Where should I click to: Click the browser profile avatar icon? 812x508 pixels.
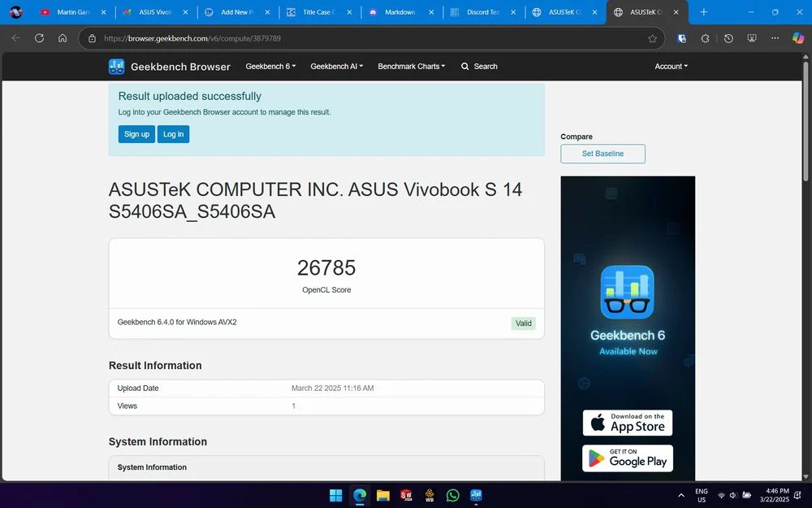click(16, 12)
